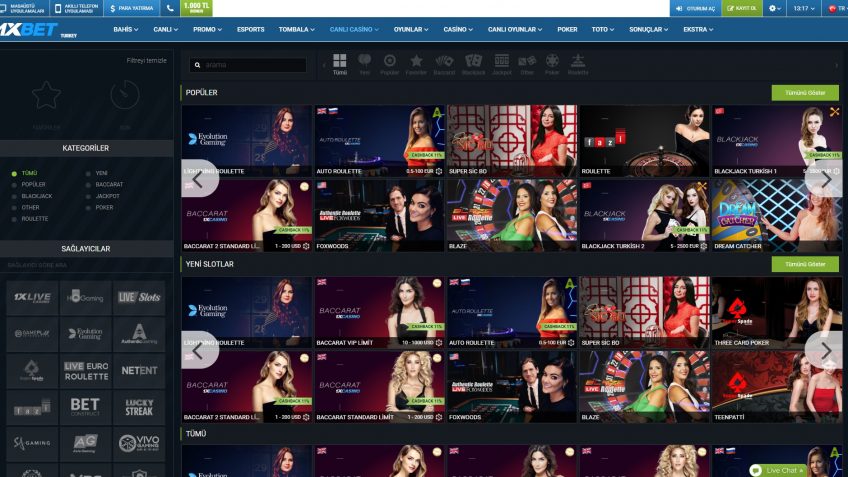The image size is (848, 477).
Task: Open the Casino menu
Action: pyautogui.click(x=458, y=30)
